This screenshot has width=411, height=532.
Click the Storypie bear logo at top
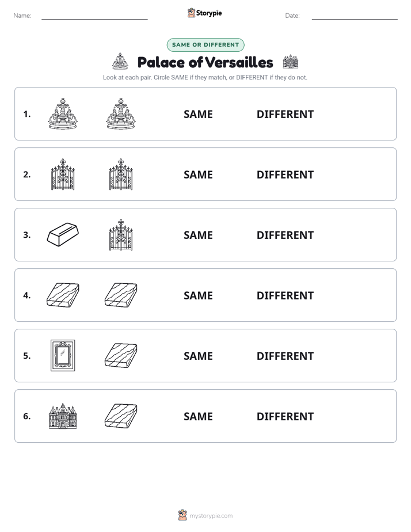(191, 13)
